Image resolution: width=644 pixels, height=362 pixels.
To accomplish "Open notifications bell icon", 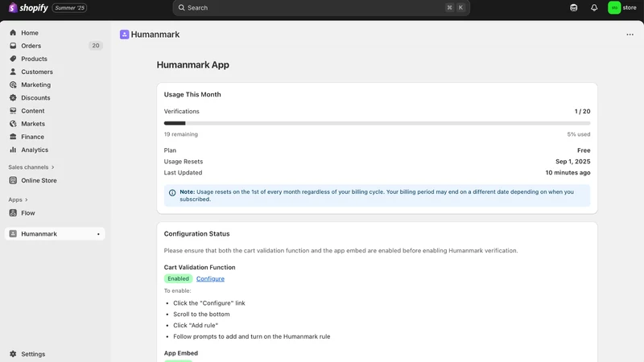I will tap(594, 8).
